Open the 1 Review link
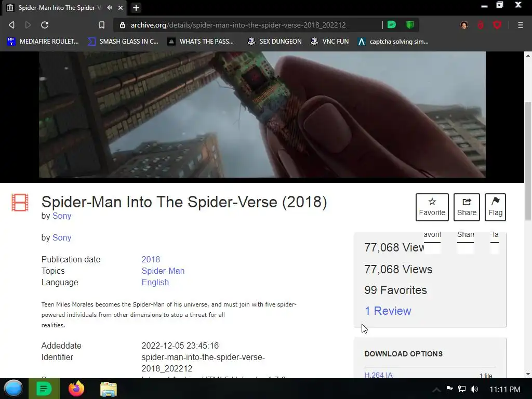 pos(388,311)
